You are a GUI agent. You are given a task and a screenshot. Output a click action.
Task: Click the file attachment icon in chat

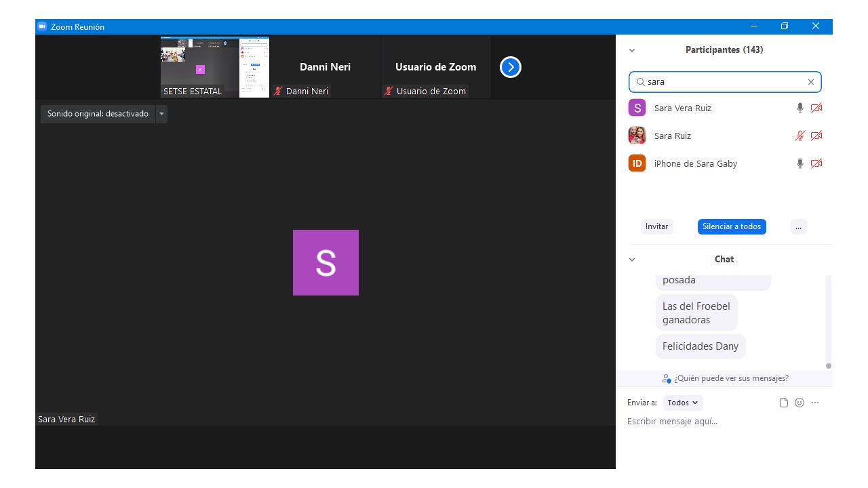(x=784, y=403)
